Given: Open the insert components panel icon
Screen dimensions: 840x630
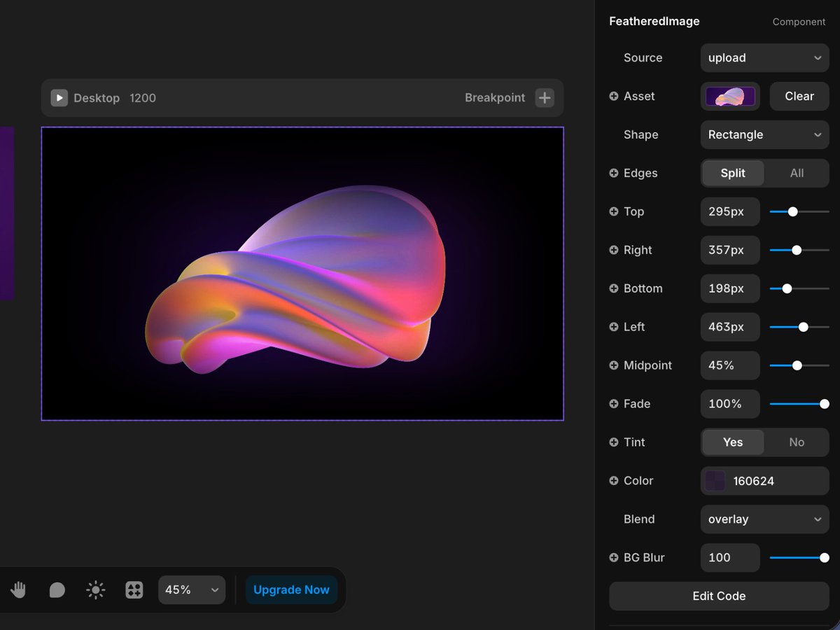Looking at the screenshot, I should pyautogui.click(x=134, y=589).
